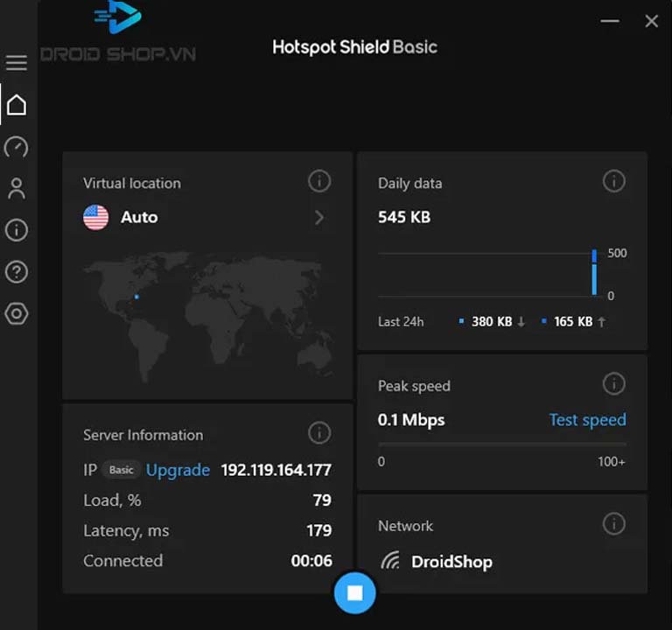Click the Wi-Fi icon beside DroidShop
The image size is (672, 630).
click(x=390, y=561)
